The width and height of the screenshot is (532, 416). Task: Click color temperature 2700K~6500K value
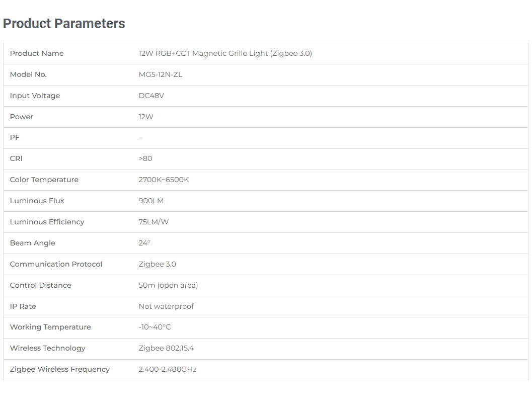[164, 180]
